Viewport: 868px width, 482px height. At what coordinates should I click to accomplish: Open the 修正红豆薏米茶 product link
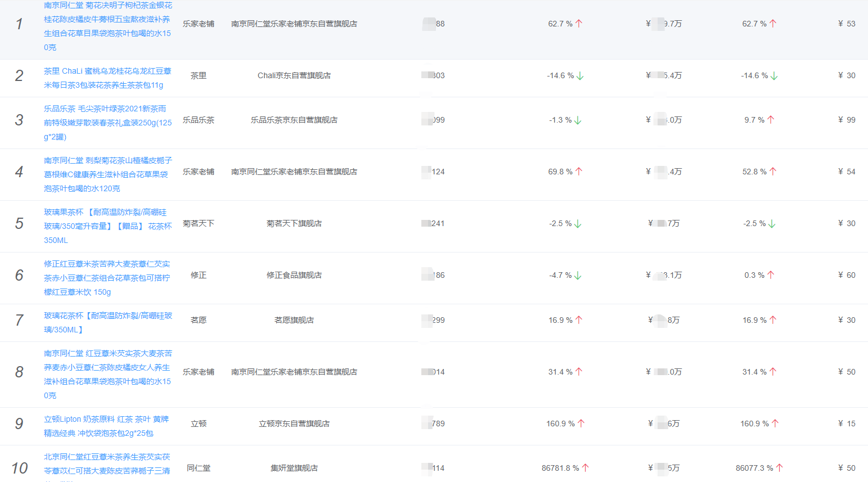tap(107, 278)
